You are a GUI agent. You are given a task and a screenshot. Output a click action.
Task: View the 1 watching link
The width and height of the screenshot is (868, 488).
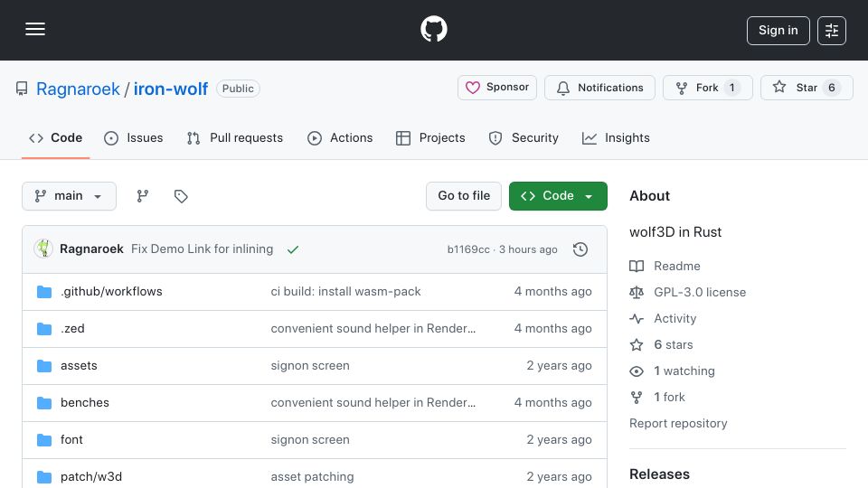pyautogui.click(x=672, y=371)
